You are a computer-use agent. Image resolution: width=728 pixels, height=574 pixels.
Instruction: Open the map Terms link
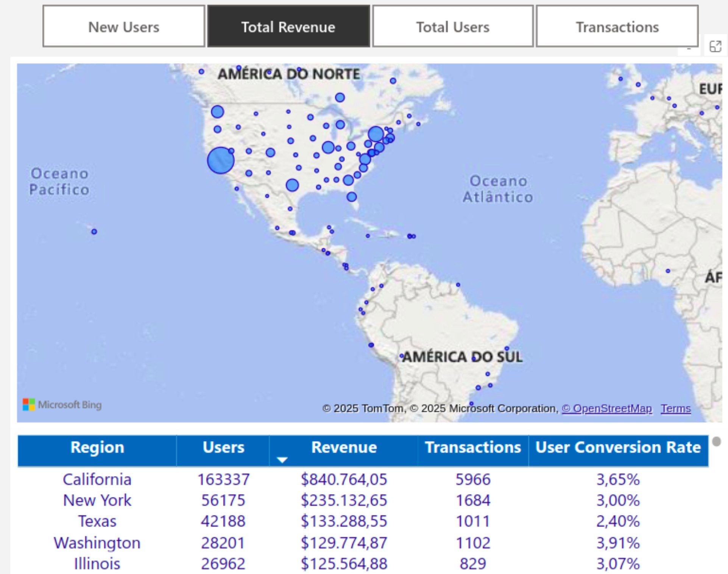click(675, 408)
